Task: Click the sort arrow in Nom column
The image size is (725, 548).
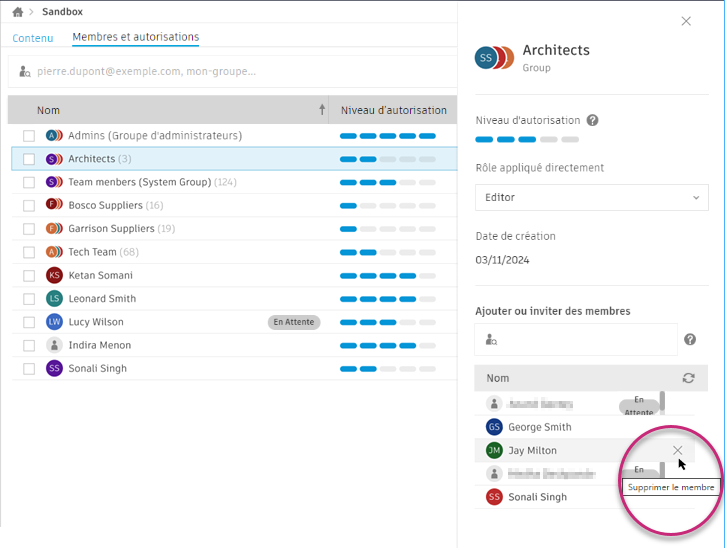Action: click(322, 110)
